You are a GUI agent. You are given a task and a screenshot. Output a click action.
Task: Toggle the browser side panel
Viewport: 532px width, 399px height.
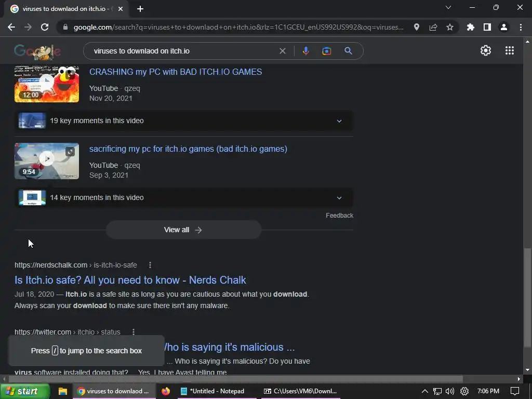[487, 27]
